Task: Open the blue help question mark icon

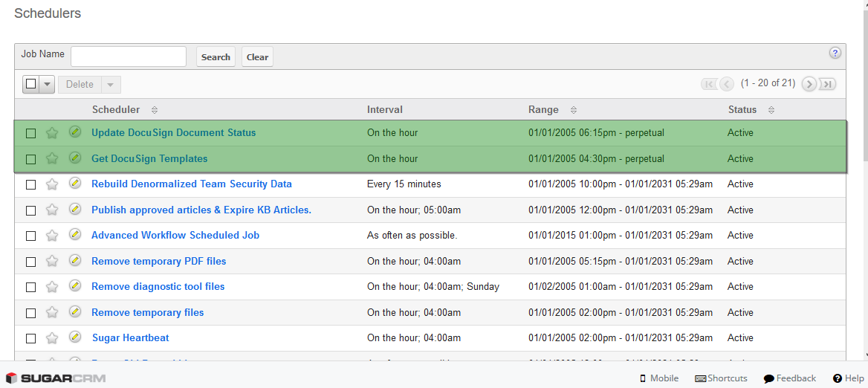Action: (x=835, y=53)
